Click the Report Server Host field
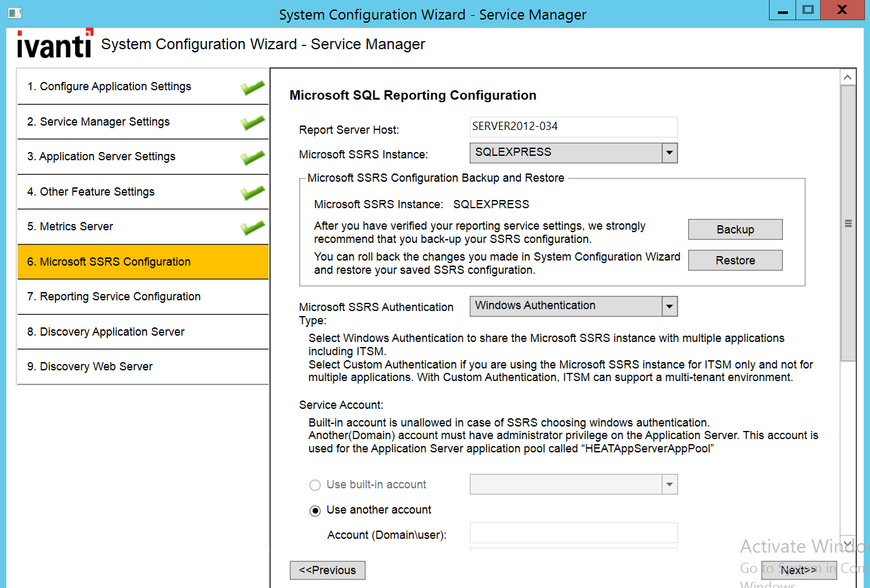Screen dimensions: 870x588 (x=573, y=127)
